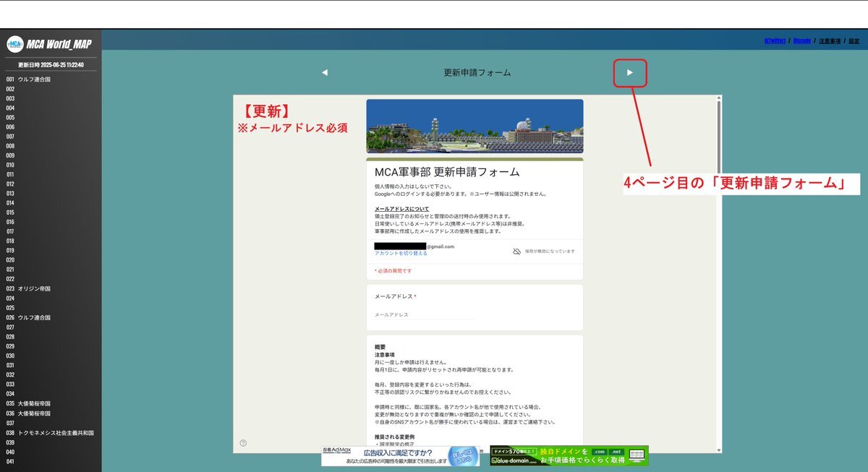Select row 030 in the sidebar list
The image size is (868, 472).
[x=51, y=356]
